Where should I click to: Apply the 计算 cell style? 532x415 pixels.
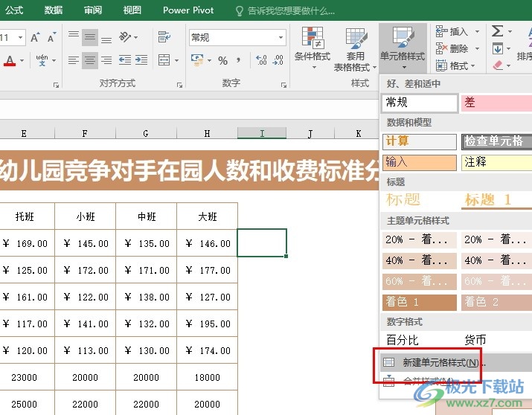coord(420,141)
